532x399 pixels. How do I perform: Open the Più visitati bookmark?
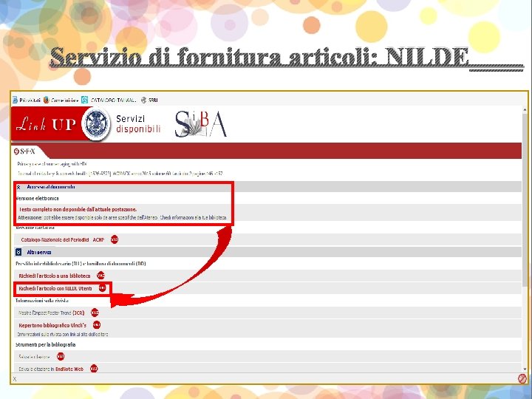pos(27,100)
